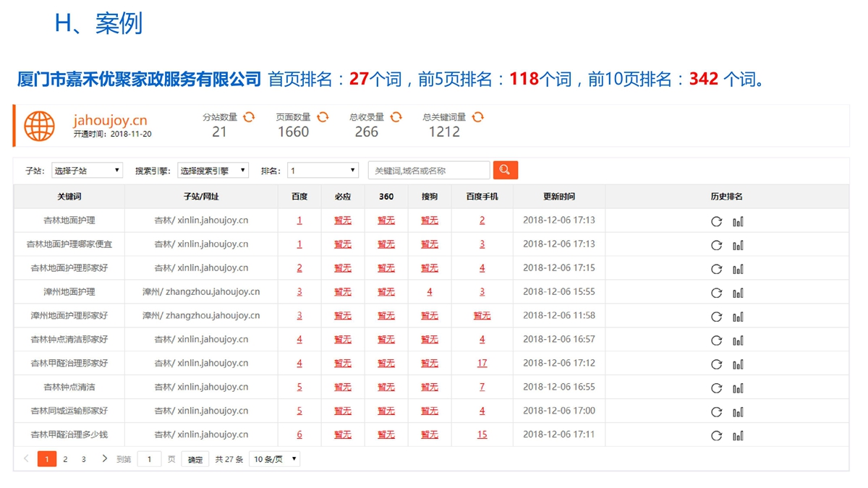The image size is (868, 488).
Task: Open the 选择搜索引擎 dropdown
Action: (213, 171)
